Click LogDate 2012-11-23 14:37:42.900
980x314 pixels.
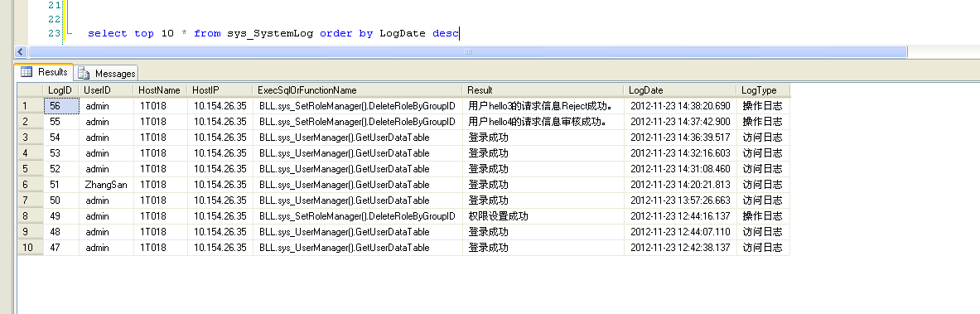pos(680,121)
